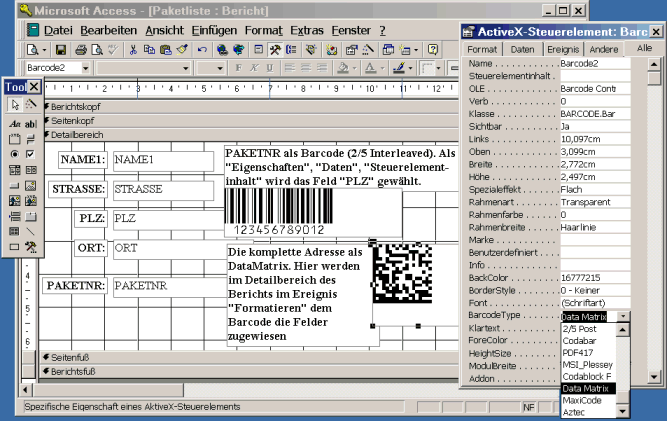Screen dimensions: 667x421
Task: Select the Page Break tool
Action: pos(15,216)
